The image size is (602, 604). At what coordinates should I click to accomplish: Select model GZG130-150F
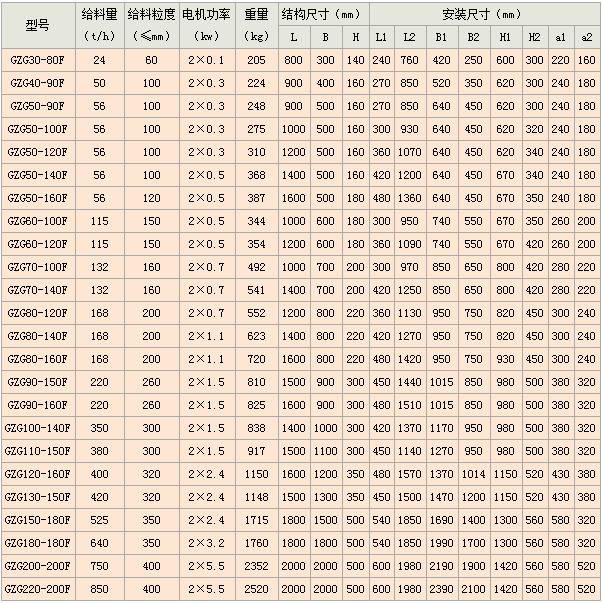[38, 497]
